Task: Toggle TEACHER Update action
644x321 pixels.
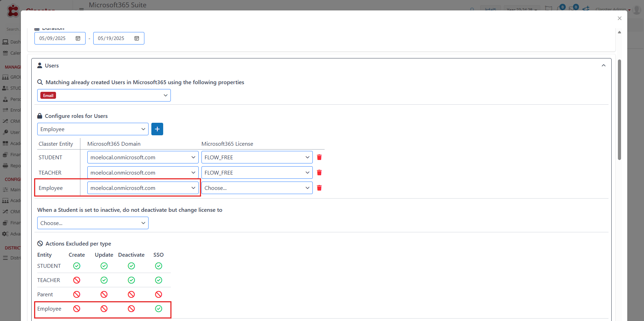Action: 104,280
